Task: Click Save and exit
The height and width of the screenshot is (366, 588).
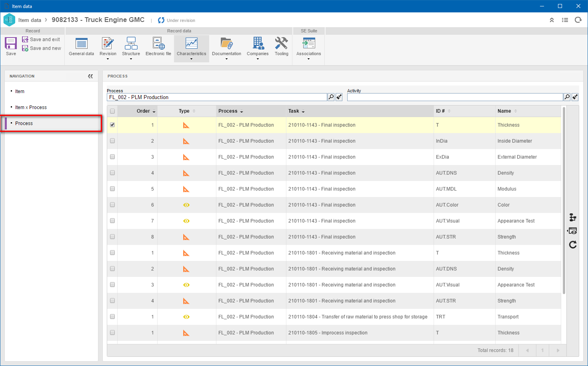Action: pos(41,40)
